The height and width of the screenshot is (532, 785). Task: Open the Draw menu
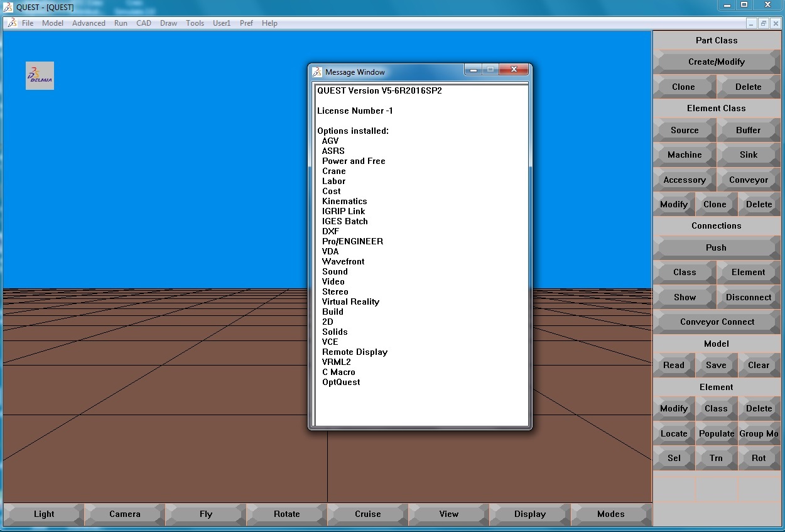click(169, 23)
